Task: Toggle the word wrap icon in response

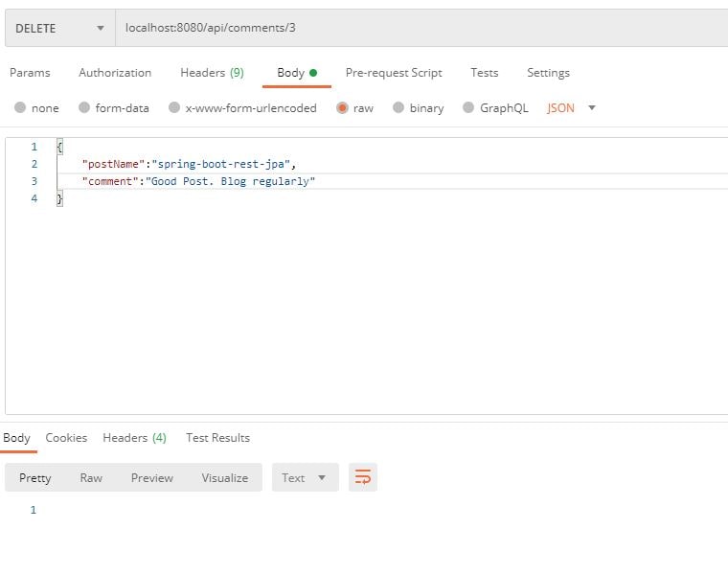Action: pyautogui.click(x=363, y=477)
